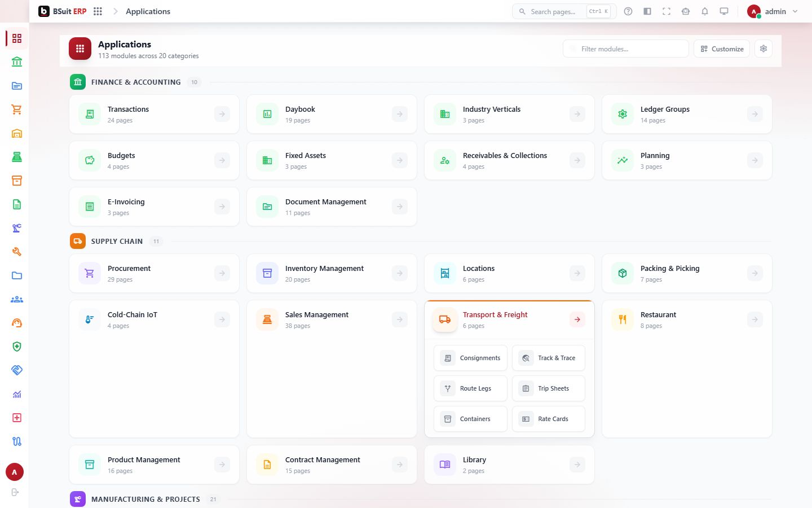
Task: Toggle the sidebar panel layout icon
Action: coord(647,11)
